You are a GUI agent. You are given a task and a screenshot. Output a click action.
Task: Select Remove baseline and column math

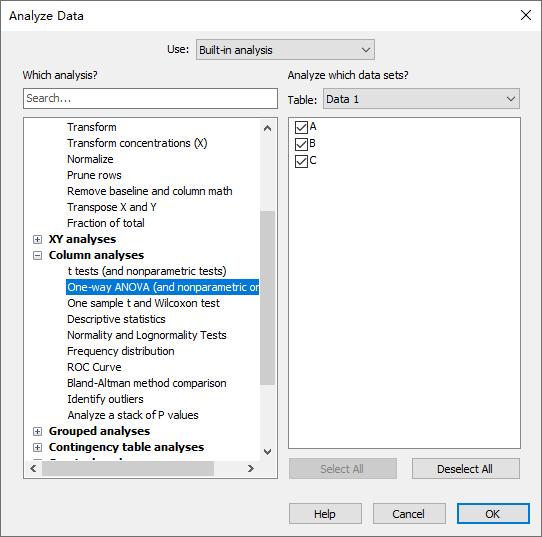pyautogui.click(x=150, y=191)
